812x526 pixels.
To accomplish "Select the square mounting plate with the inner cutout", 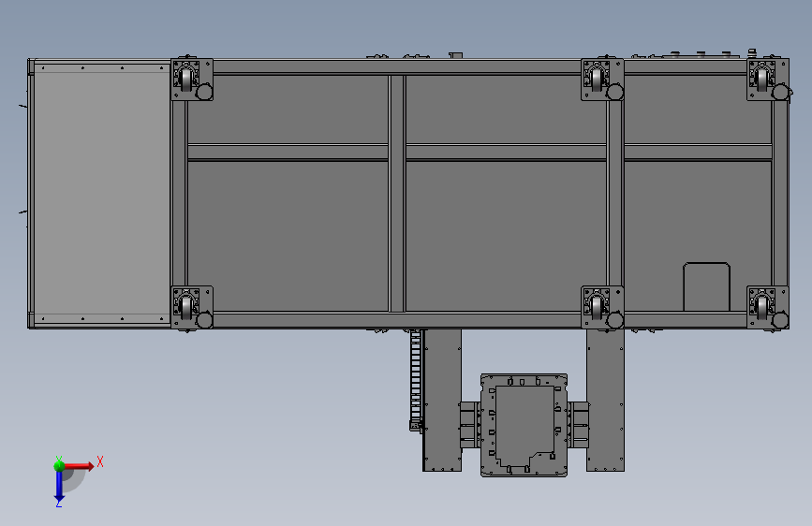I will tap(524, 425).
